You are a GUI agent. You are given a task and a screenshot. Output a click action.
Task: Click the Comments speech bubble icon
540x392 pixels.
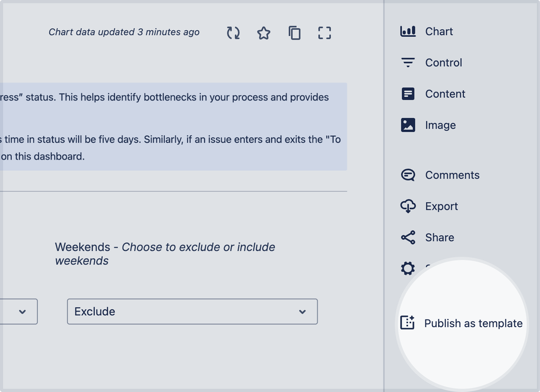[408, 175]
